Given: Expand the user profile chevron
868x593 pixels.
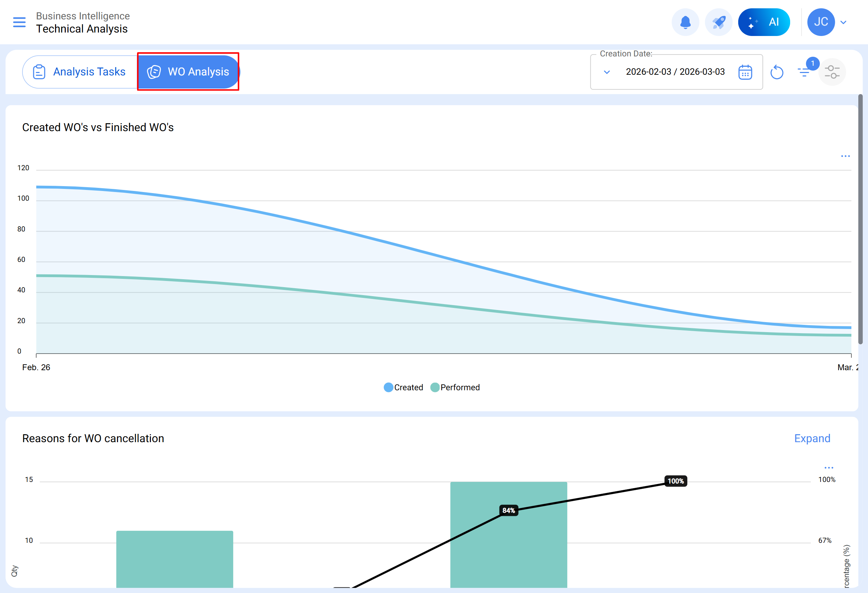Looking at the screenshot, I should 843,22.
